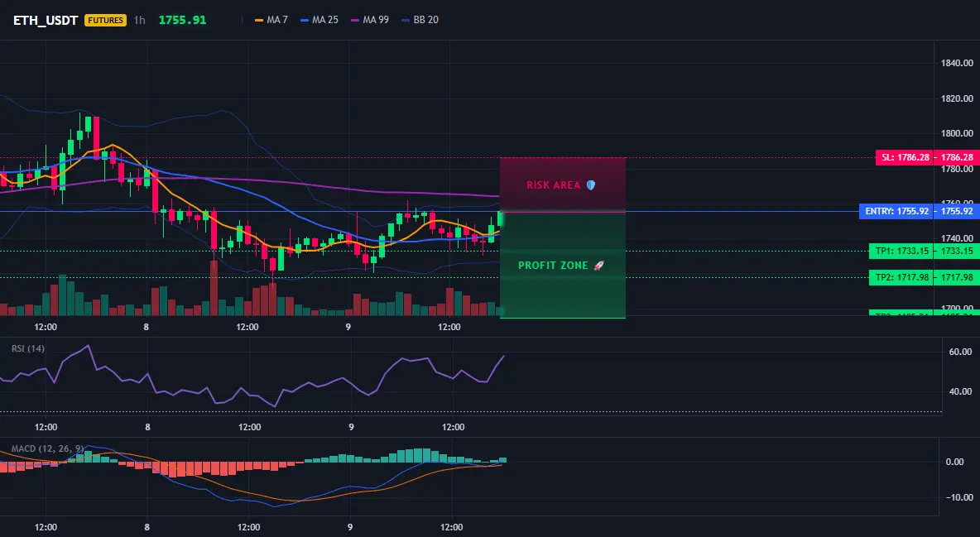The image size is (980, 537).
Task: Click the MACD 0.00 axis value
Action: pyautogui.click(x=954, y=462)
